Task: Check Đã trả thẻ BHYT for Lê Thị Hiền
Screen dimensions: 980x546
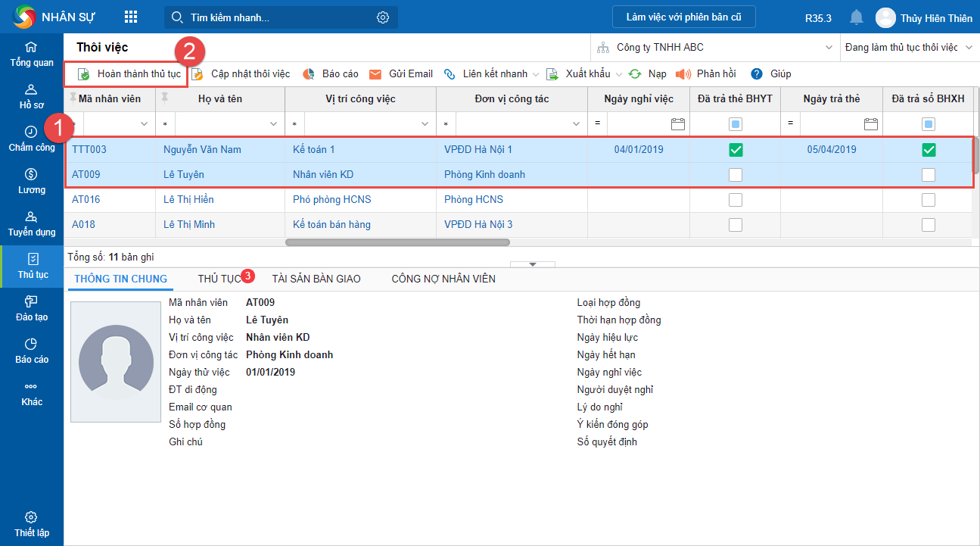Action: coord(735,200)
